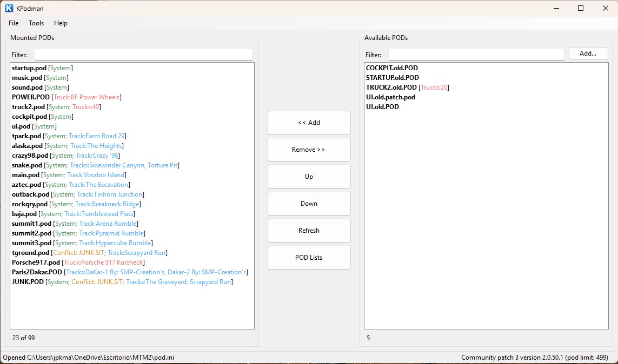Viewport: 618px width, 364px height.
Task: Select tground.pod with JUNK.SIT conflict
Action: coord(89,253)
